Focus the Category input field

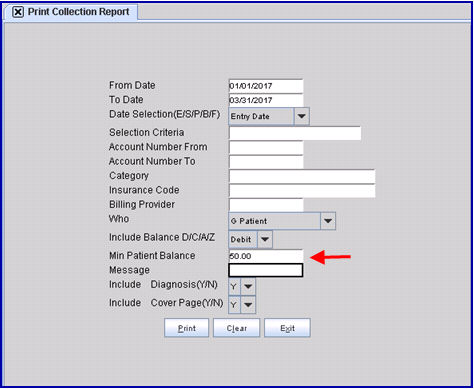coord(302,176)
